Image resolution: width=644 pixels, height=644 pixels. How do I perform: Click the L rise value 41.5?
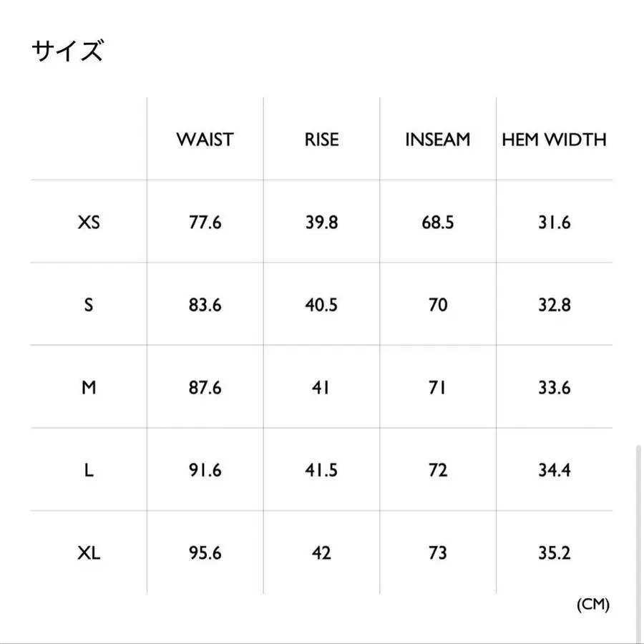click(x=321, y=471)
